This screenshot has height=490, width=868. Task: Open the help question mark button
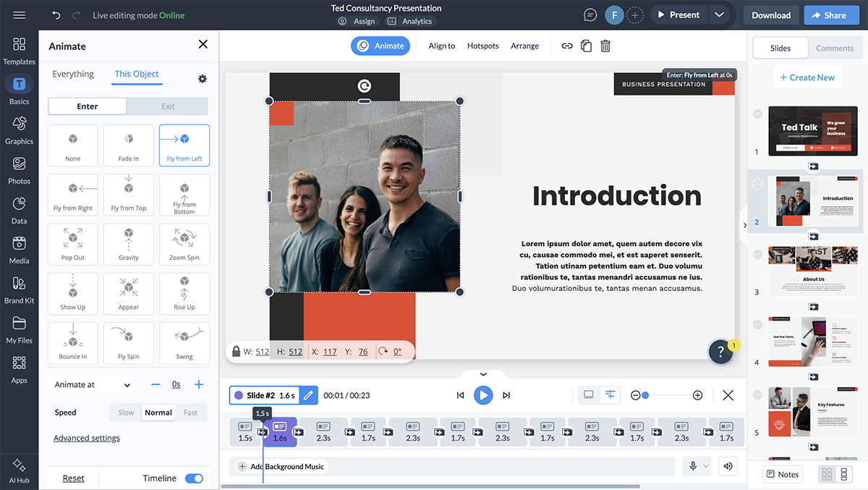[x=720, y=352]
